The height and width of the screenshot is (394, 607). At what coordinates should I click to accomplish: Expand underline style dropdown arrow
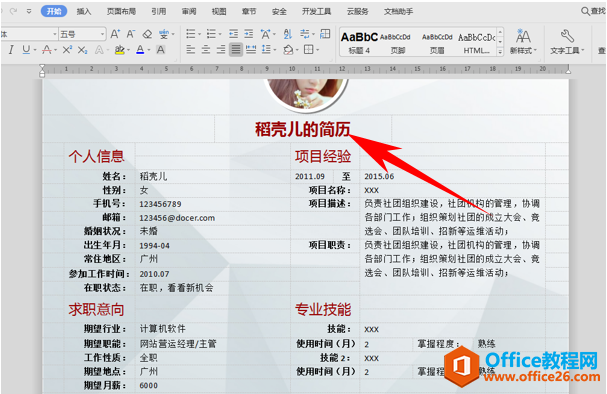coord(34,50)
